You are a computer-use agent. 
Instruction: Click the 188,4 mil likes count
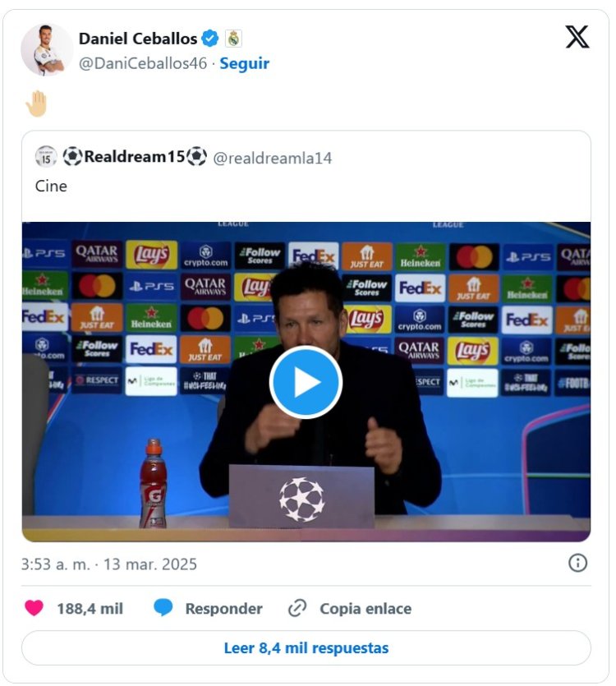click(x=90, y=609)
